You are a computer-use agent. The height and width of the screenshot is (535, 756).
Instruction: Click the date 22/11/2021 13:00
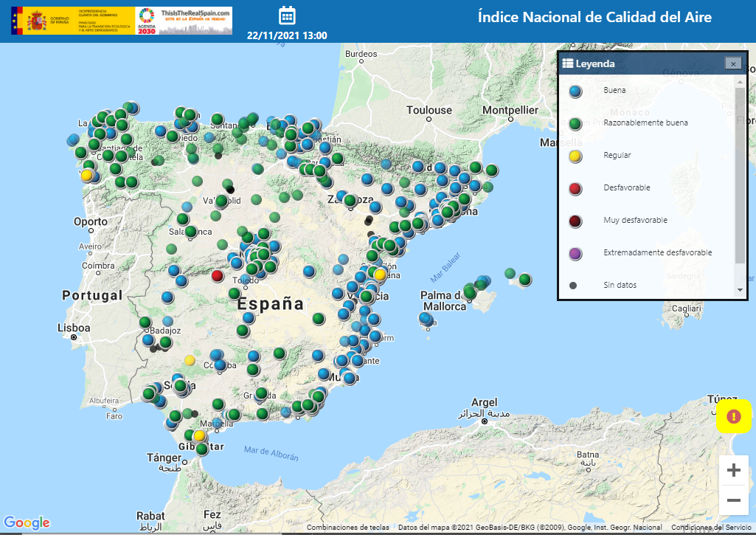tap(287, 35)
